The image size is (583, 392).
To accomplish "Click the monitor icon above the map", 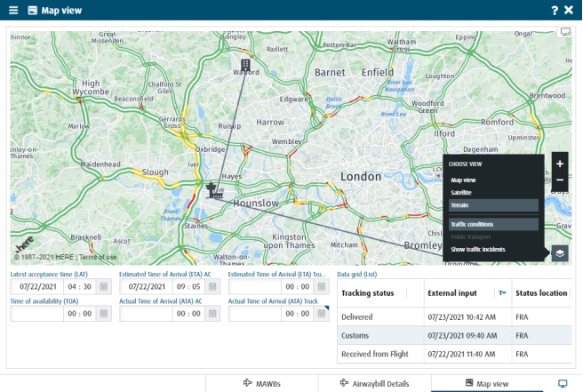I will (565, 32).
